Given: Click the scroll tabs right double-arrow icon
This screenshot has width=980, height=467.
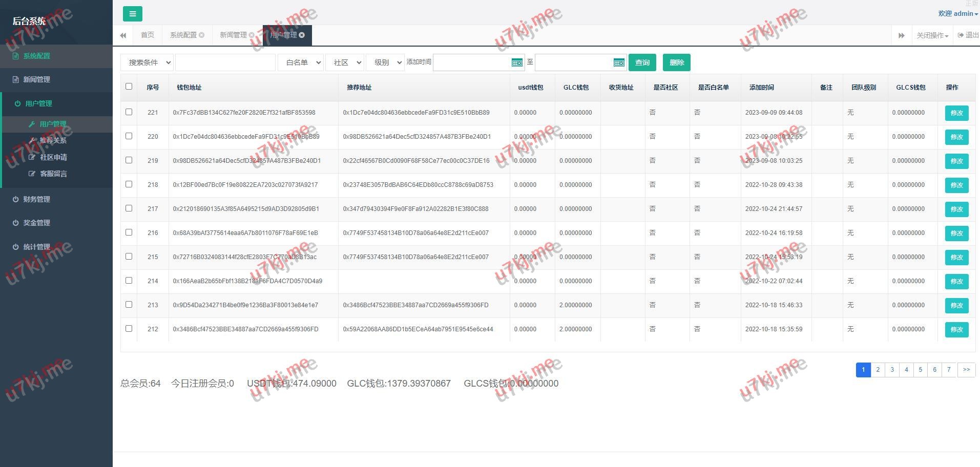Looking at the screenshot, I should pyautogui.click(x=901, y=35).
